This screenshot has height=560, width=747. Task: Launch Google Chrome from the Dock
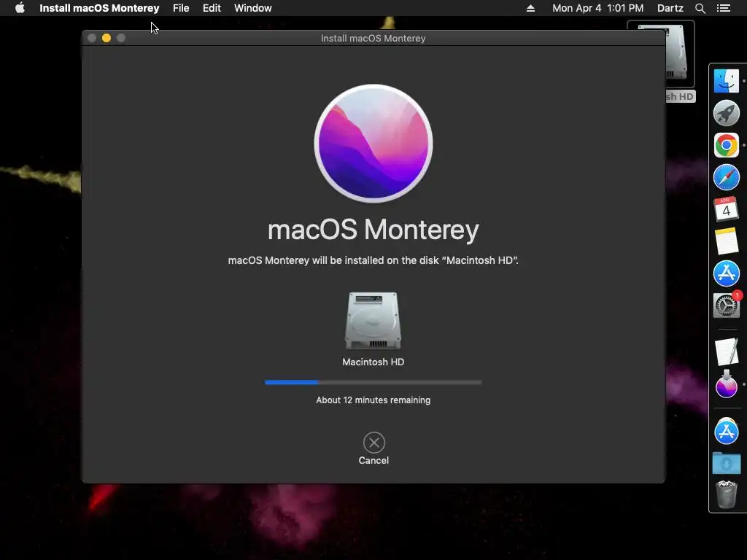726,145
